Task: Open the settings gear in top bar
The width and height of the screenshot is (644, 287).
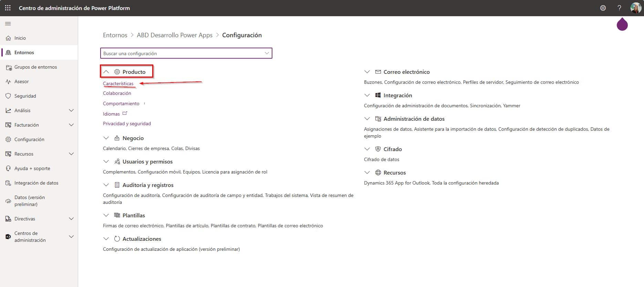Action: coord(603,8)
